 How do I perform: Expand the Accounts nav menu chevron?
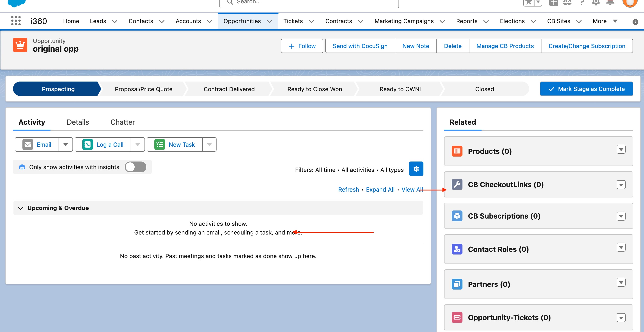pyautogui.click(x=210, y=22)
